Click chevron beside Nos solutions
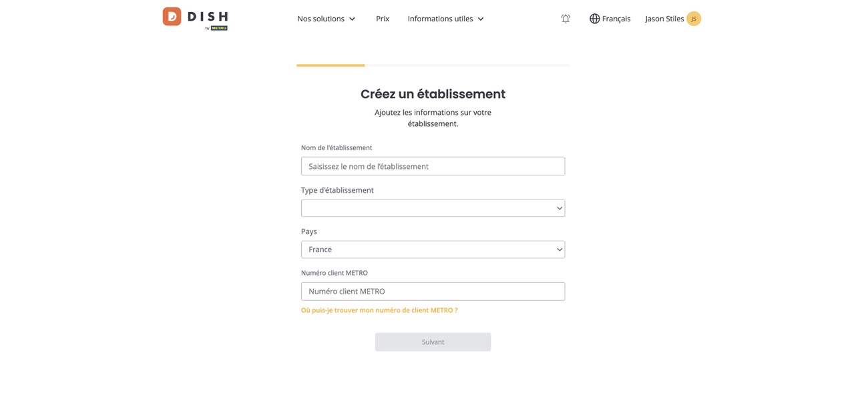Viewport: 868px width, 403px height. 352,19
